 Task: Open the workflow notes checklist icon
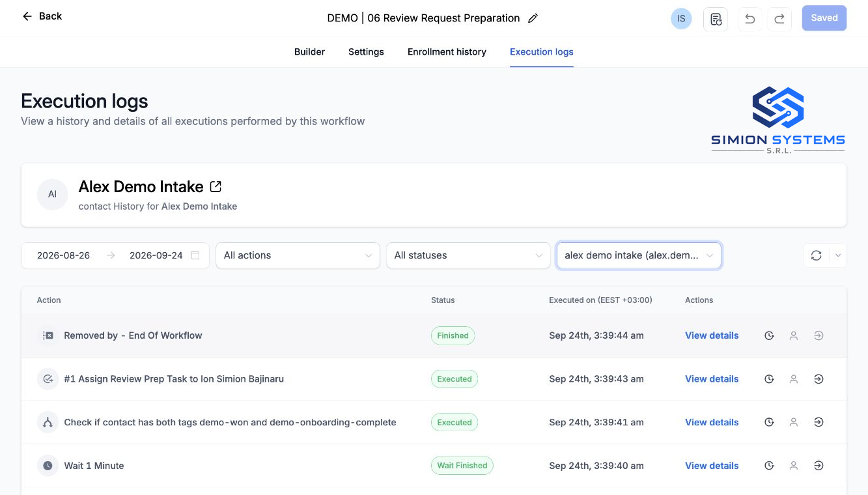coord(716,19)
